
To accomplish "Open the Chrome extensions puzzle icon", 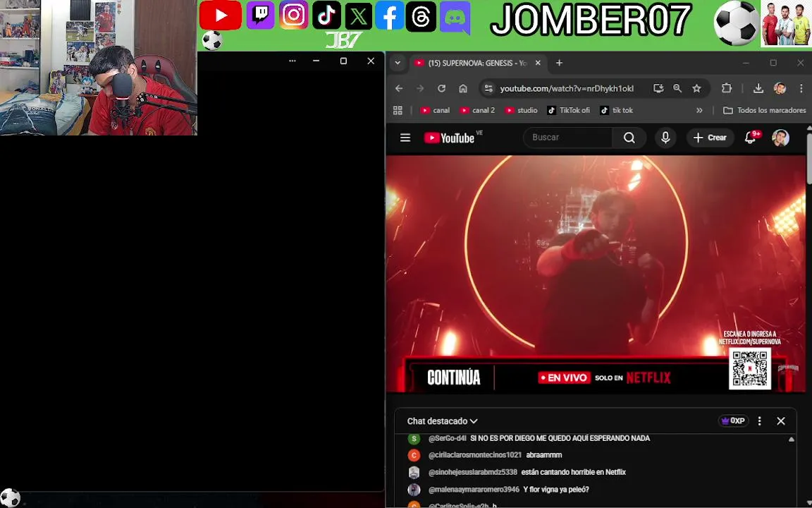I will (x=727, y=89).
